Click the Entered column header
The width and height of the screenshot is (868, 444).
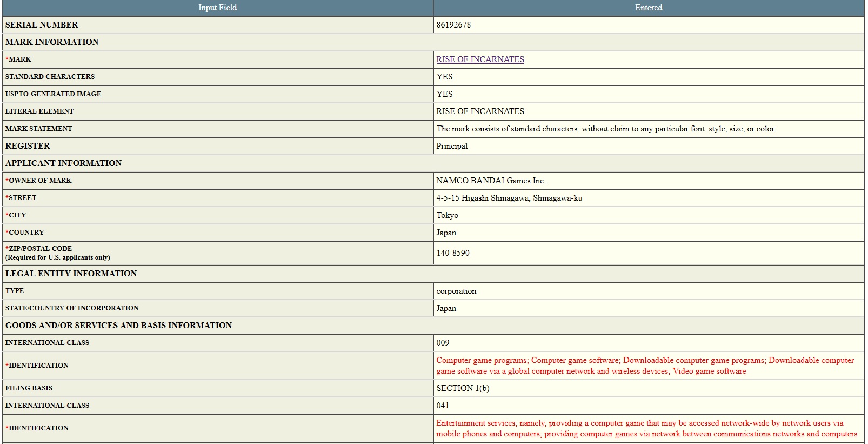[x=649, y=8]
